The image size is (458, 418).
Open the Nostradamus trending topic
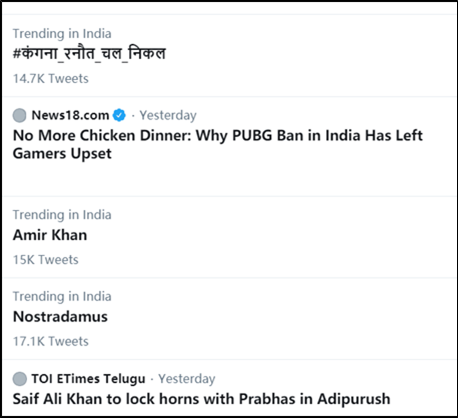(x=60, y=317)
